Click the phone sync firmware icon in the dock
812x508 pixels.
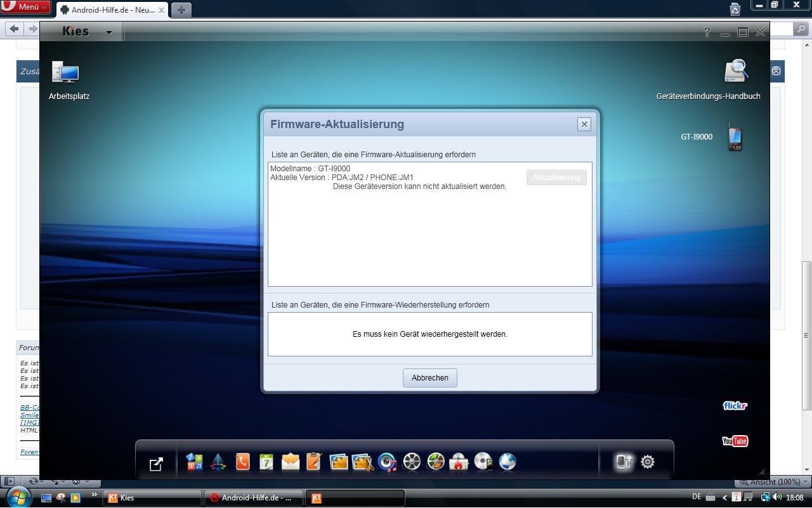click(624, 462)
